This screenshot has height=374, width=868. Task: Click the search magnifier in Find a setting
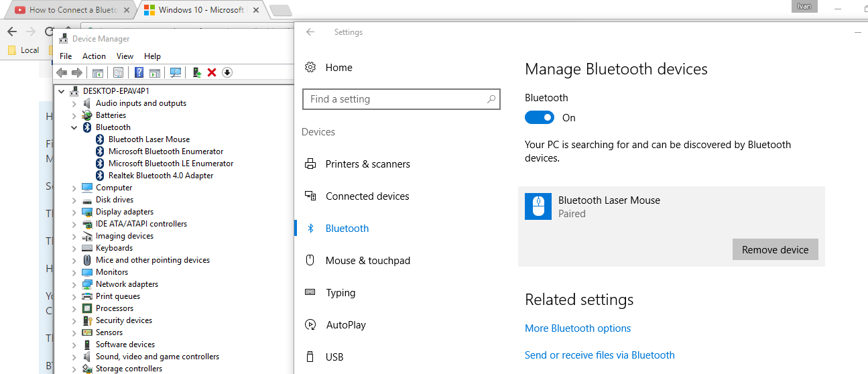(x=491, y=99)
